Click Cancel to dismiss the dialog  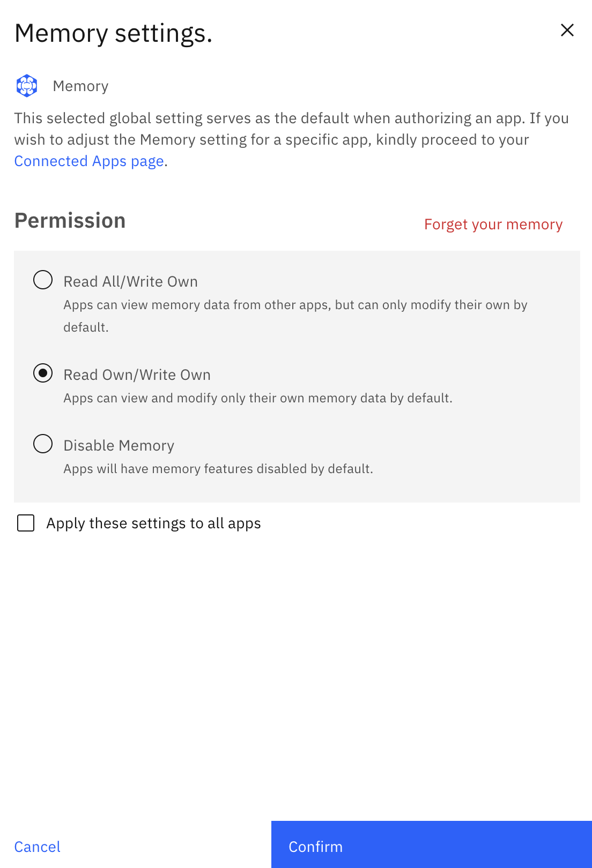37,847
